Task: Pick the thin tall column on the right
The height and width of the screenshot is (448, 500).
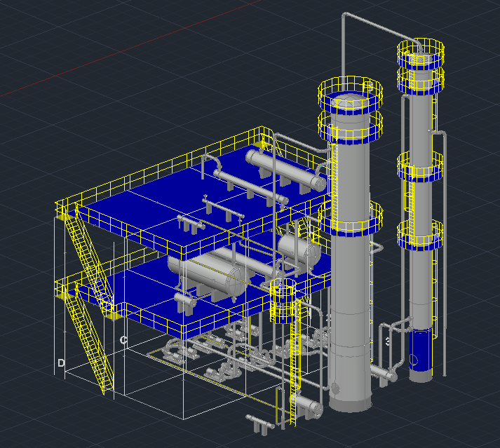Action: (421, 217)
